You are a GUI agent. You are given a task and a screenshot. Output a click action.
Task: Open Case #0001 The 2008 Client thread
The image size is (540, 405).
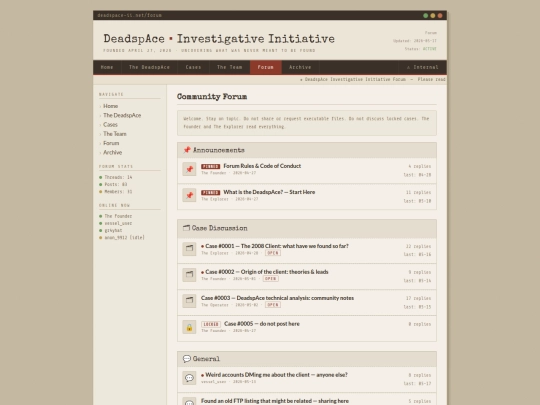(277, 246)
